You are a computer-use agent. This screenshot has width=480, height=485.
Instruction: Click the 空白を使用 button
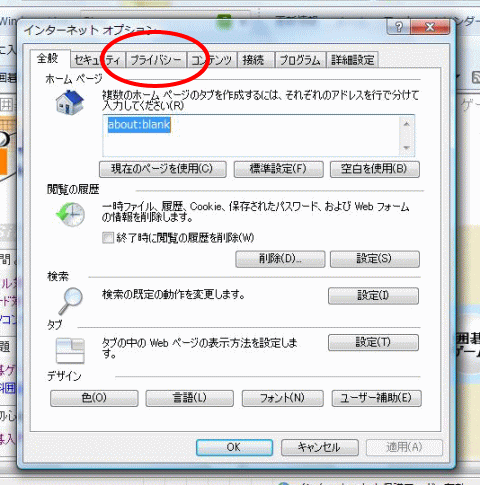coord(374,169)
